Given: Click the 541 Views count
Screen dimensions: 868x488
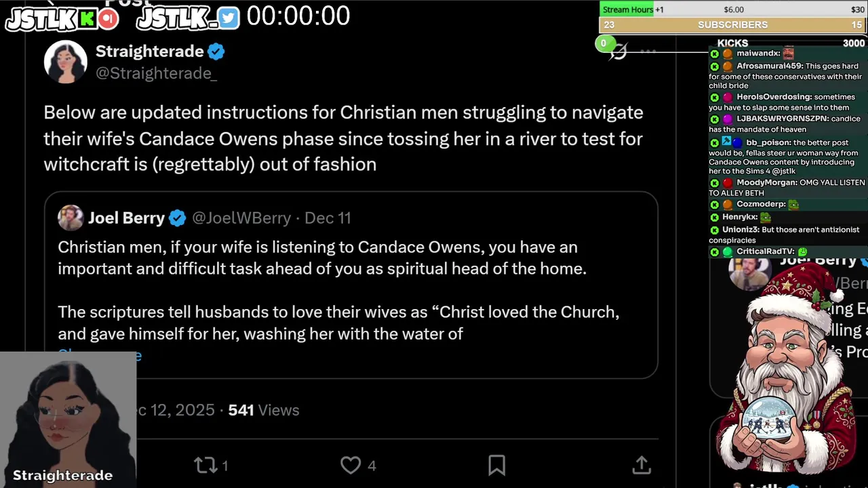Looking at the screenshot, I should (x=263, y=410).
